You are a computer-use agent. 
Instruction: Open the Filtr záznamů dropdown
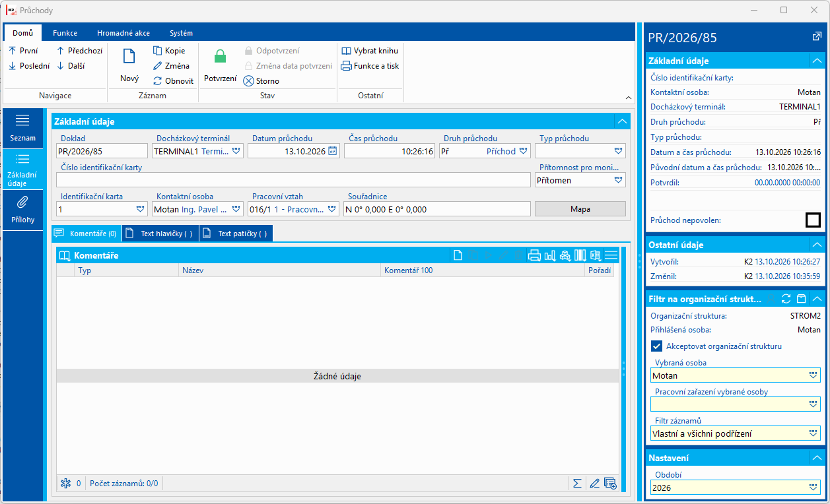pyautogui.click(x=813, y=433)
